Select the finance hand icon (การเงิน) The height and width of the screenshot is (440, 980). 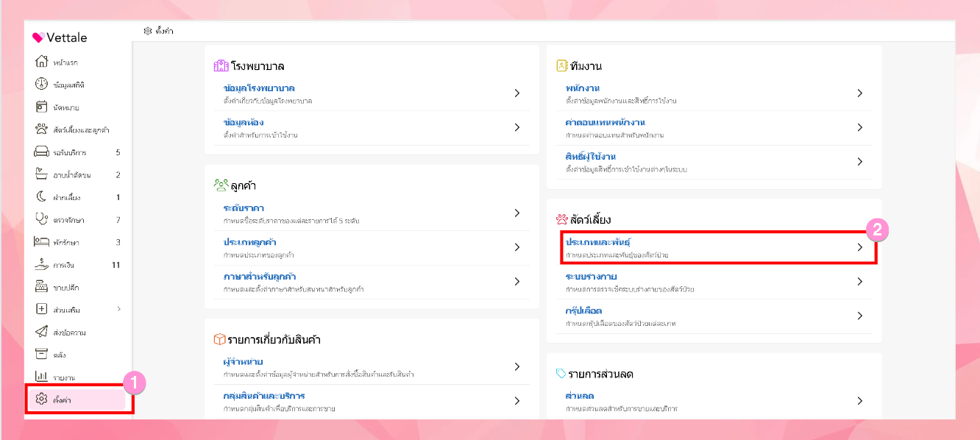(42, 265)
